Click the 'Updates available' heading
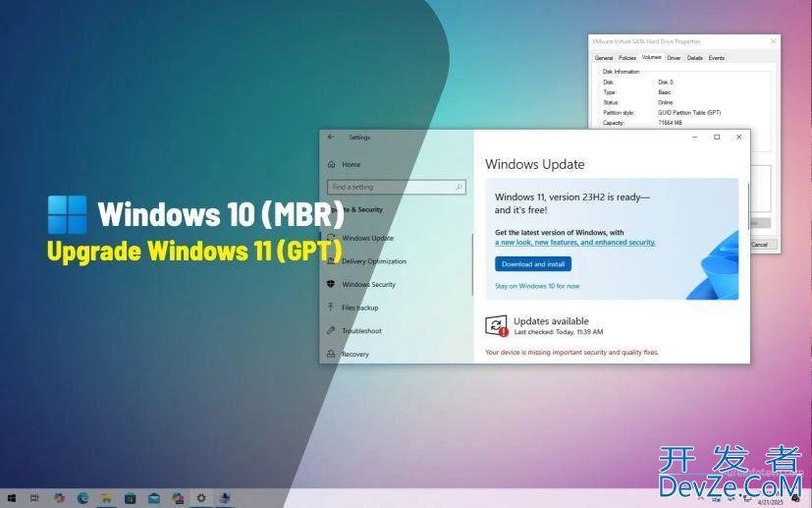This screenshot has height=508, width=812. point(551,321)
